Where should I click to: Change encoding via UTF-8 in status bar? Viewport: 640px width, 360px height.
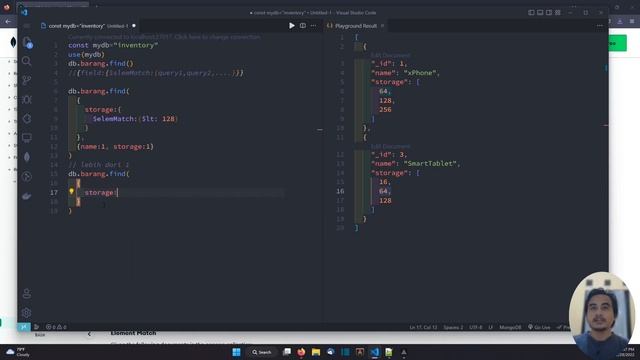[476, 327]
